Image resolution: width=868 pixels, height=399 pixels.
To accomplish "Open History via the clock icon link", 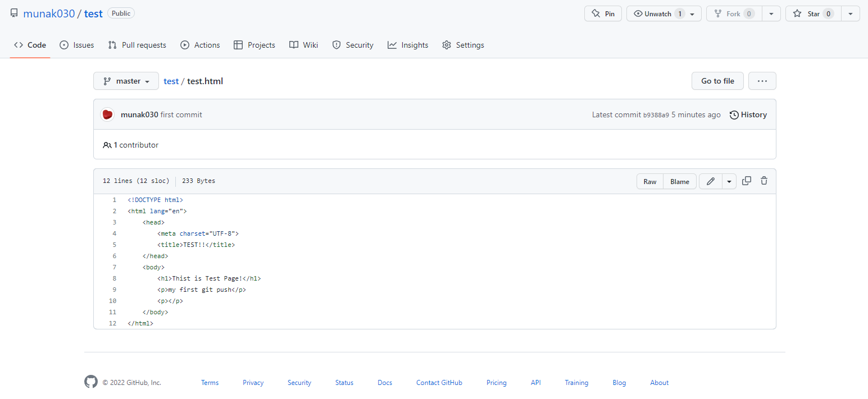I will (x=748, y=114).
